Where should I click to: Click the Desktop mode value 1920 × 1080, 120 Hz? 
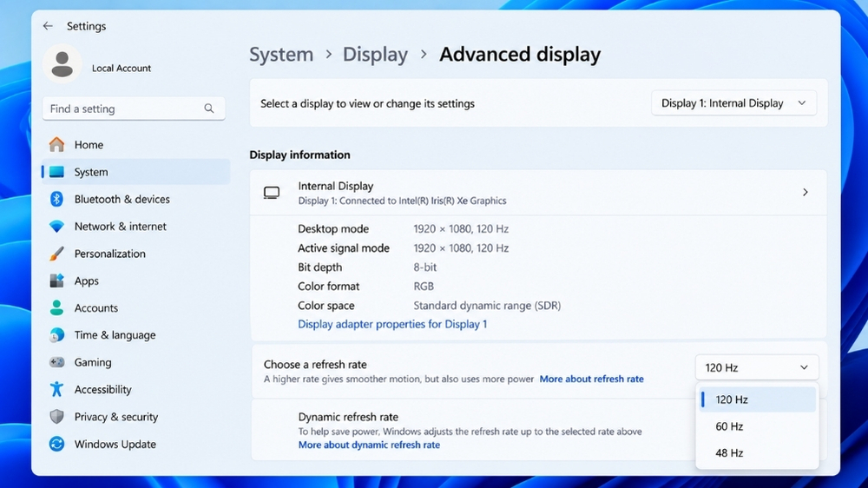pyautogui.click(x=461, y=228)
